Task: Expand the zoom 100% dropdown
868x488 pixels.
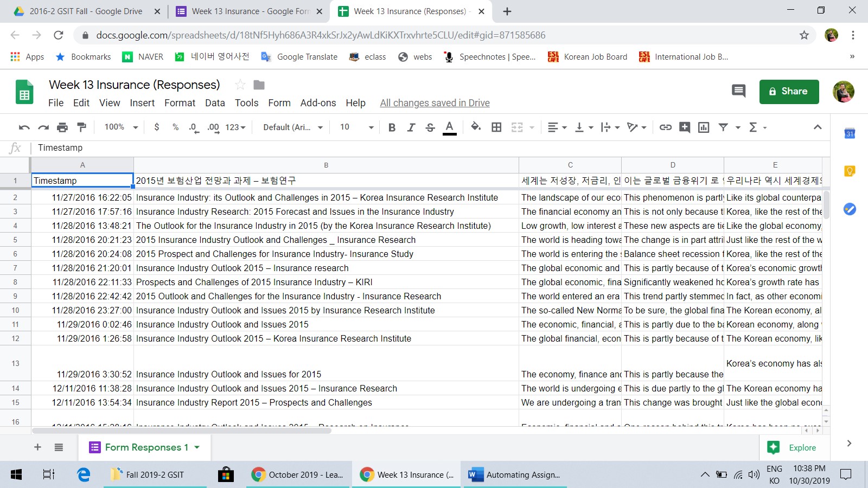Action: click(x=121, y=127)
